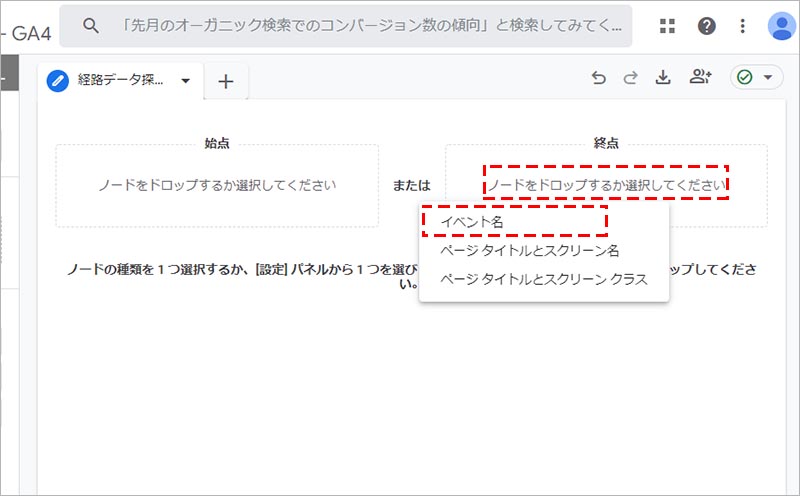Choose ページ タイトルとスクリーン クラス option
The width and height of the screenshot is (800, 496).
click(x=544, y=279)
